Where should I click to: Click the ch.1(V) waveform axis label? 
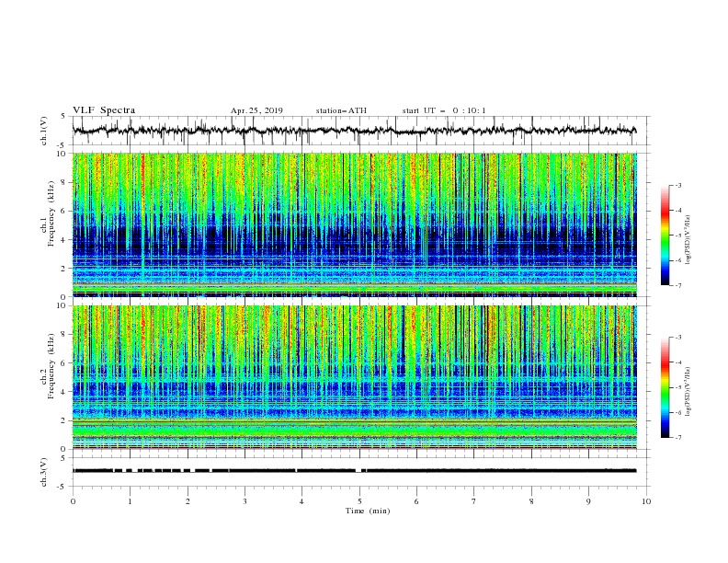click(44, 131)
